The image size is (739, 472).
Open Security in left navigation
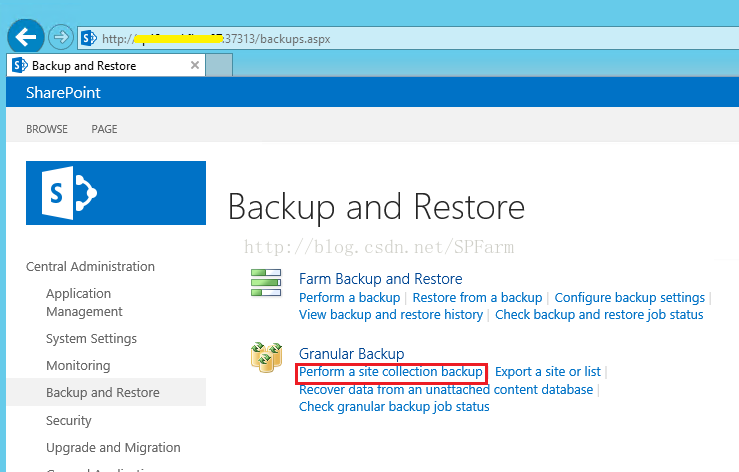(69, 420)
